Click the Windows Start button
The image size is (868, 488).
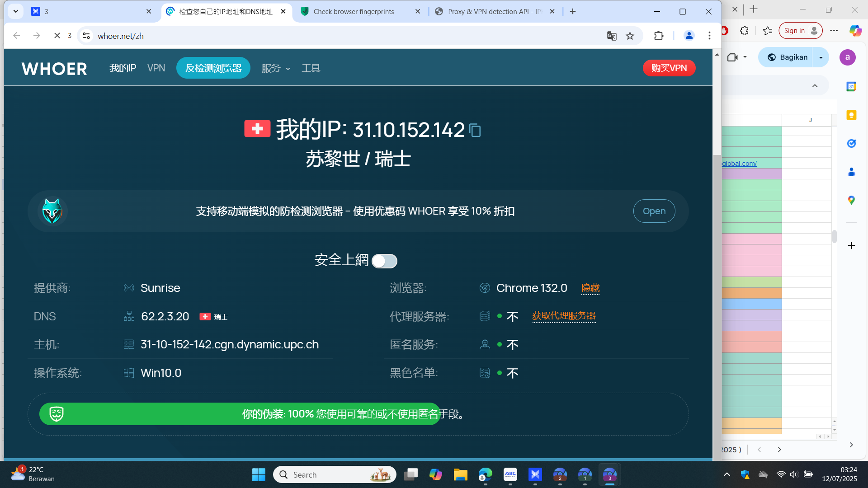coord(259,474)
